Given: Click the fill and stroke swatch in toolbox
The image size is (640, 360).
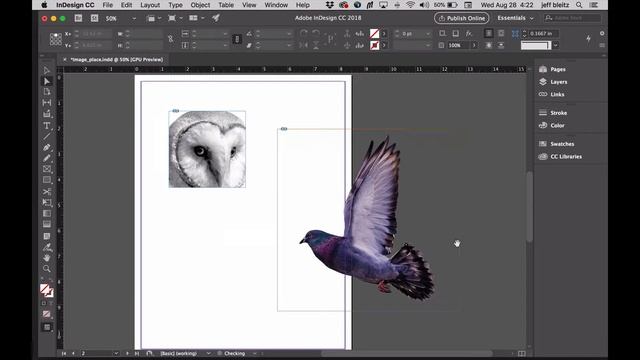Looking at the screenshot, I should [x=47, y=290].
